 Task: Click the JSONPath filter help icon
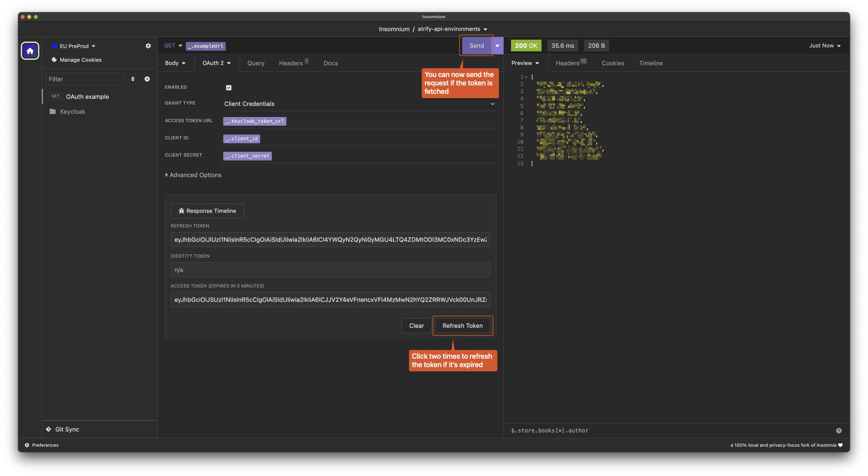[x=839, y=431]
